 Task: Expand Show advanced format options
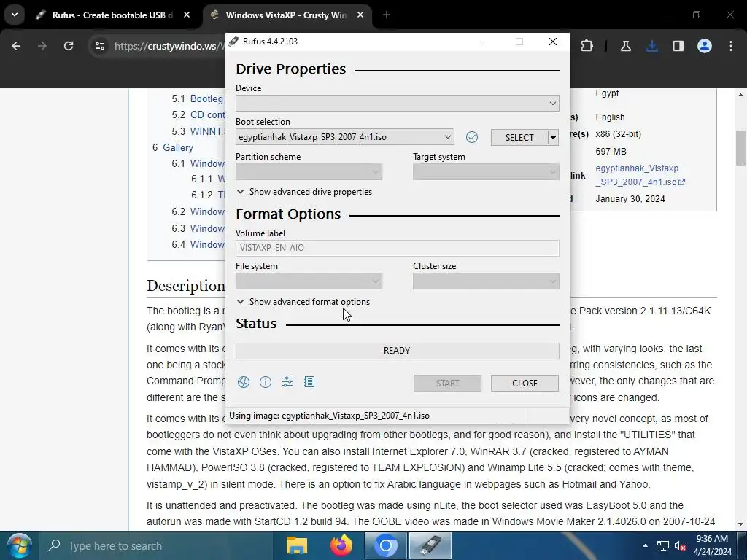[x=303, y=302]
